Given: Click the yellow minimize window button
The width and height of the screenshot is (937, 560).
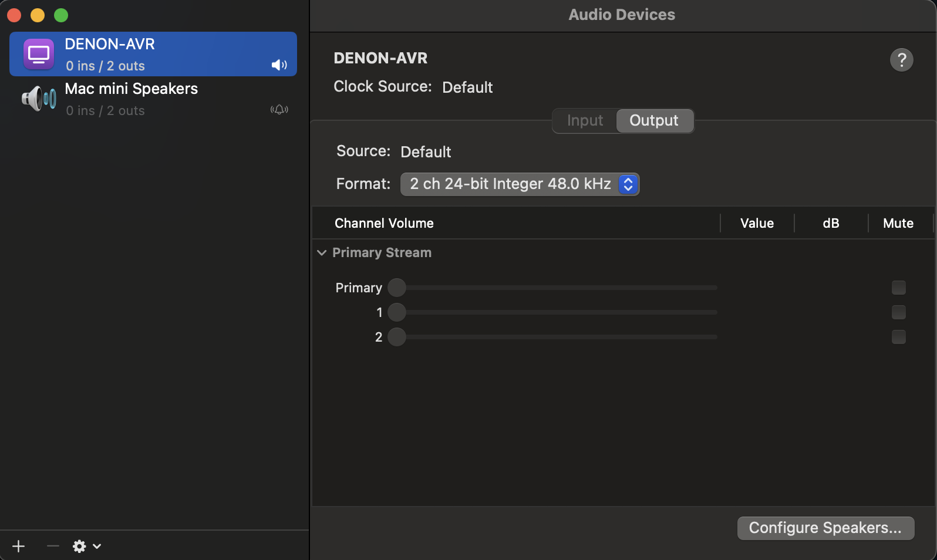Looking at the screenshot, I should point(38,15).
